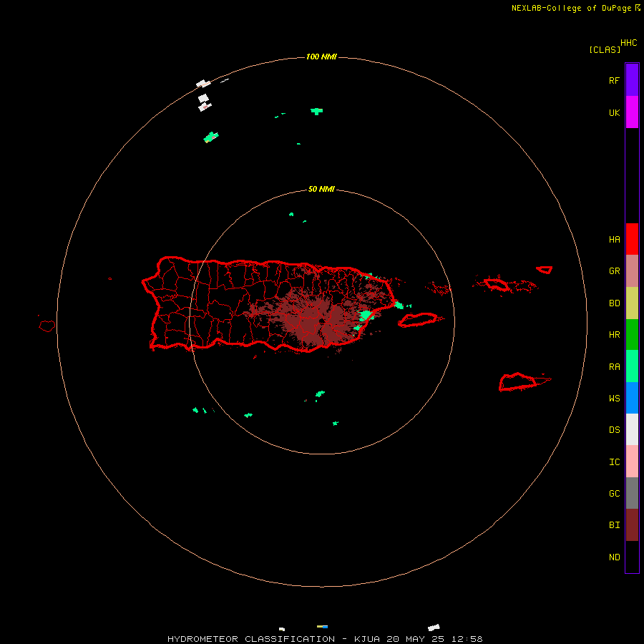Select the yellow BD legend swatch
The image size is (644, 644).
(x=632, y=303)
